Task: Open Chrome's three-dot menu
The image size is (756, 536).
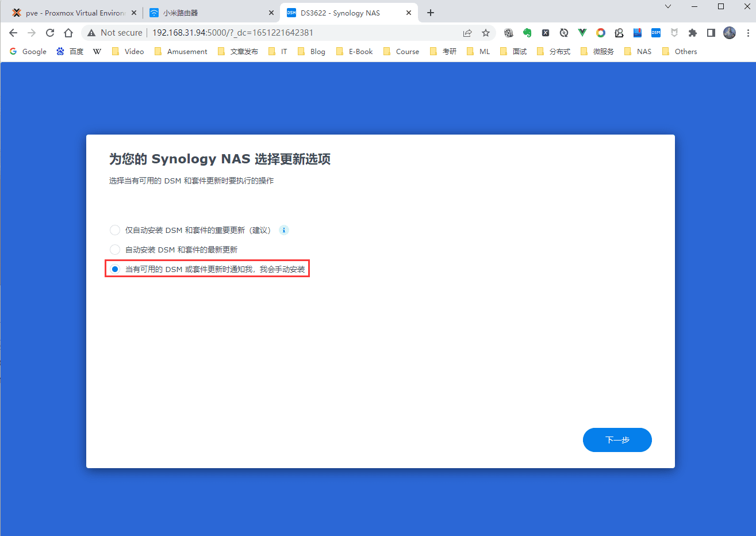Action: click(x=748, y=33)
